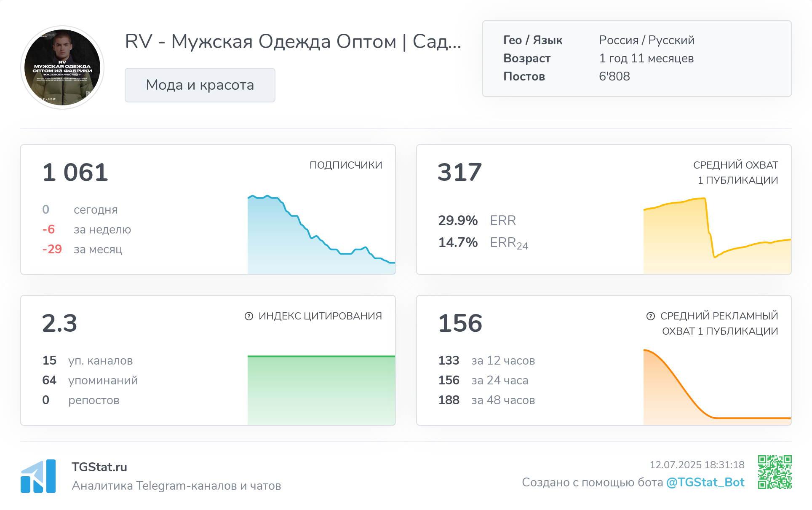Image resolution: width=812 pixels, height=510 pixels.
Task: Click the 133 за 12 часов row
Action: 487,360
